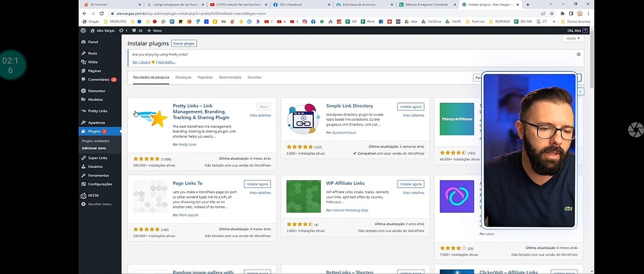644x274 pixels.
Task: Click the comments bubble icon showing 28
Action: [137, 30]
